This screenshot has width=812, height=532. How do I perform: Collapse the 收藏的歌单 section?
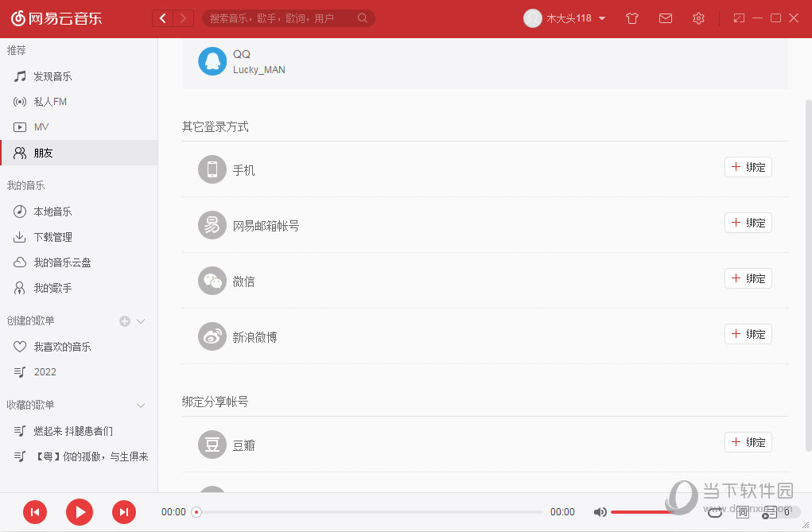tap(141, 405)
